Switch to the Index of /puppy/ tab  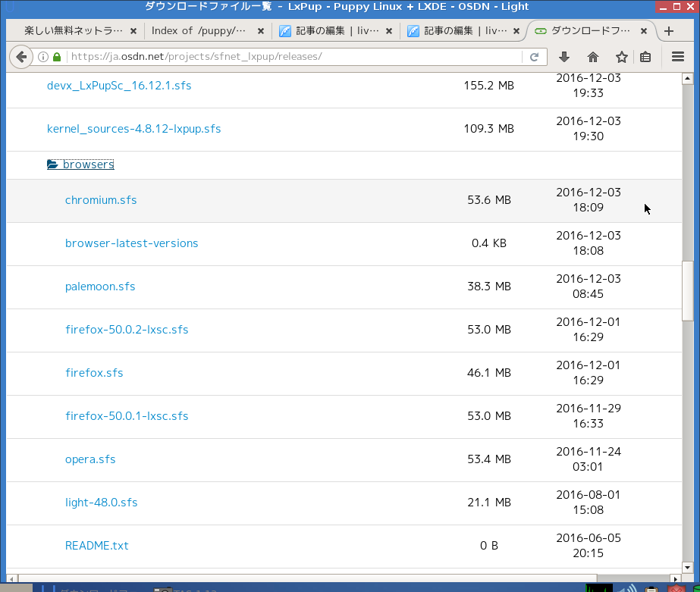[x=199, y=31]
